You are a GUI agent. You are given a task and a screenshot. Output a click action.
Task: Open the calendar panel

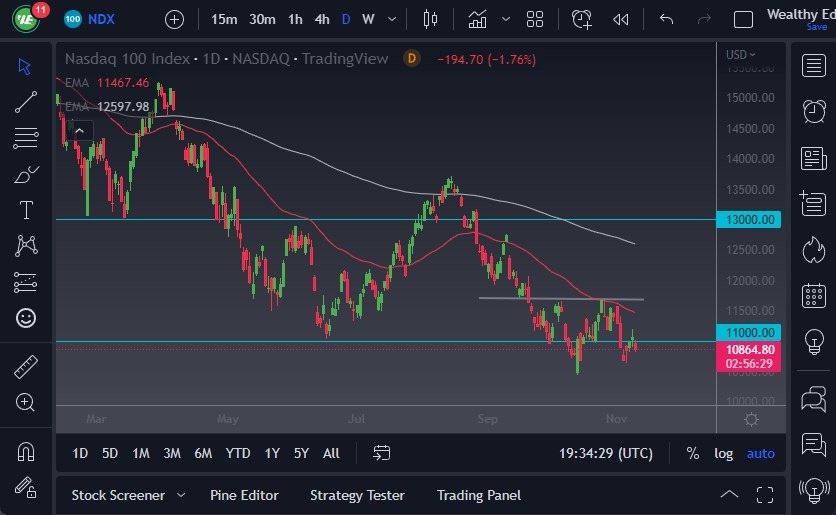point(814,295)
